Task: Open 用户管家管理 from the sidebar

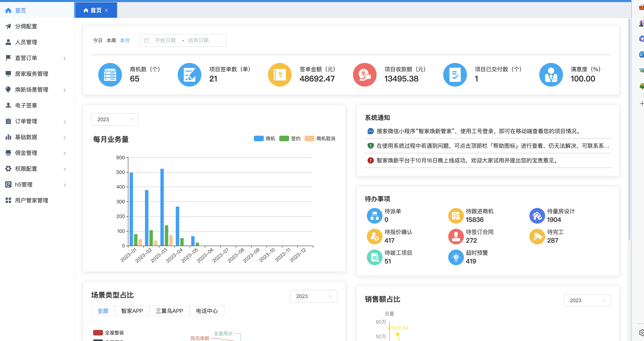Action: 37,200
